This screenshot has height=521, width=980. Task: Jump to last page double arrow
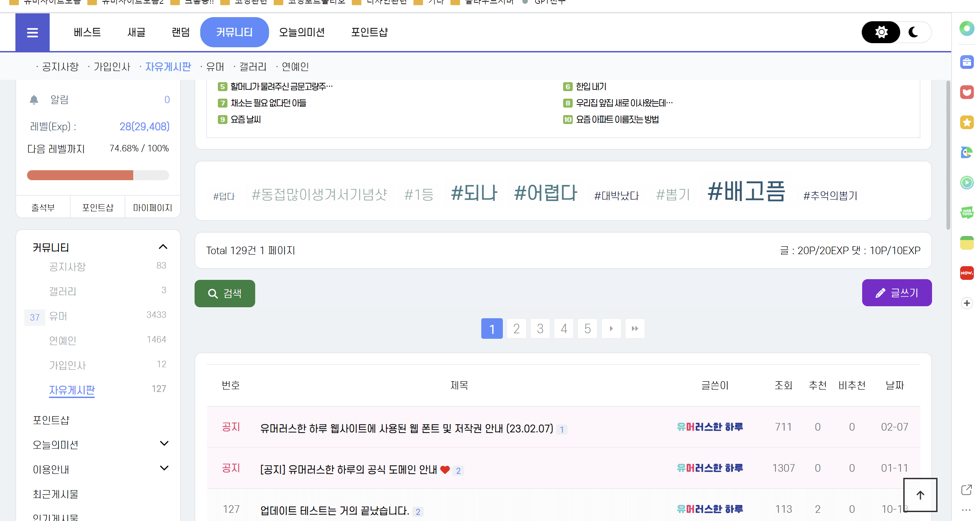click(x=635, y=328)
